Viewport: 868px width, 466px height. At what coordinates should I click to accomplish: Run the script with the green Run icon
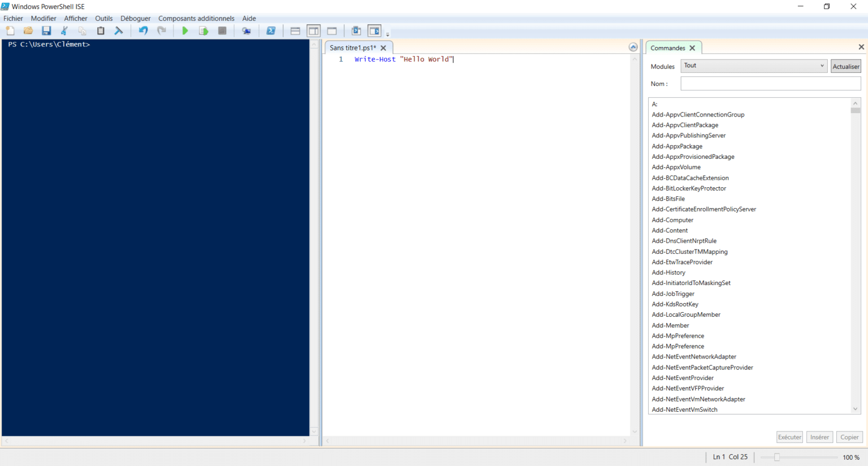coord(185,31)
